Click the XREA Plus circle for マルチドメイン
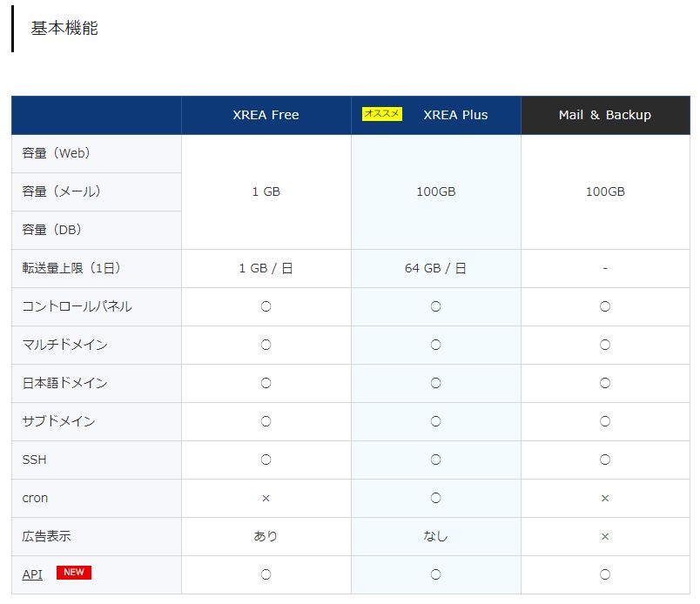The height and width of the screenshot is (604, 700). coord(435,345)
